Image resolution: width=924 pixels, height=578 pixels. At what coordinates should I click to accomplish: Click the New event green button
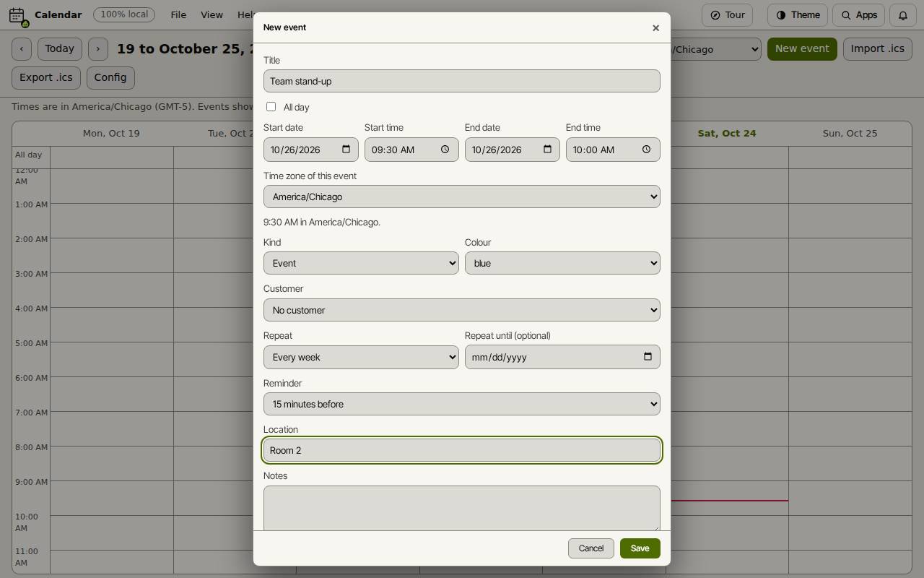pyautogui.click(x=802, y=49)
